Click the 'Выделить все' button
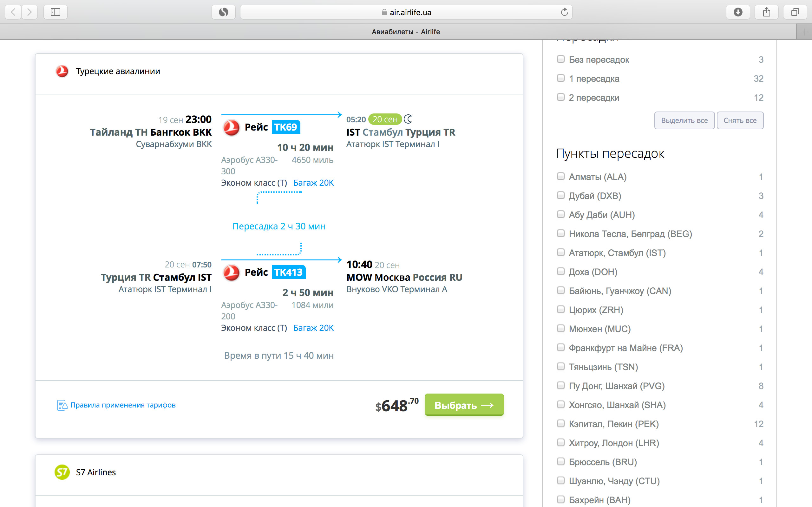 tap(684, 120)
